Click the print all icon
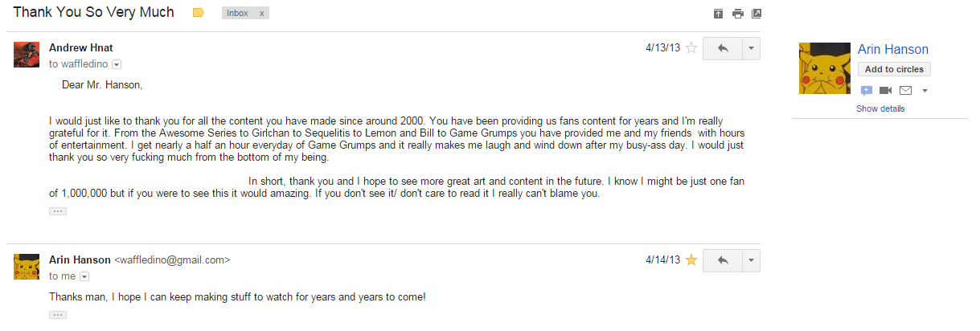 click(x=737, y=14)
